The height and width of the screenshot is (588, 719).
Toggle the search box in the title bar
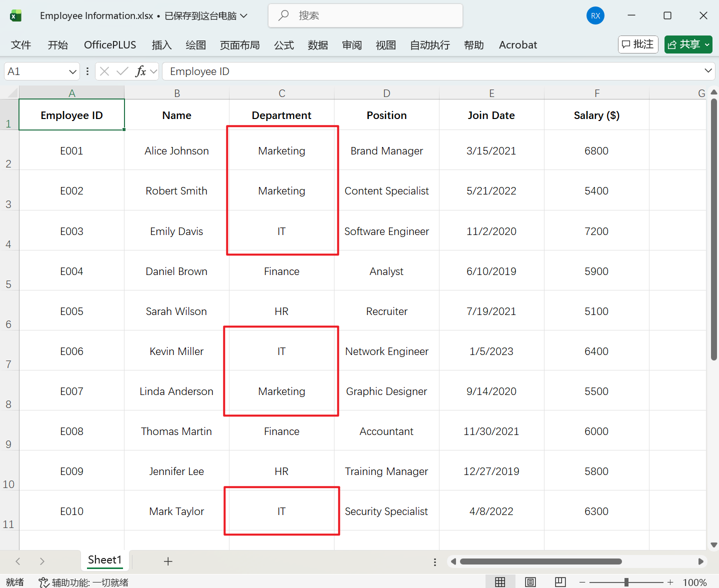[365, 15]
